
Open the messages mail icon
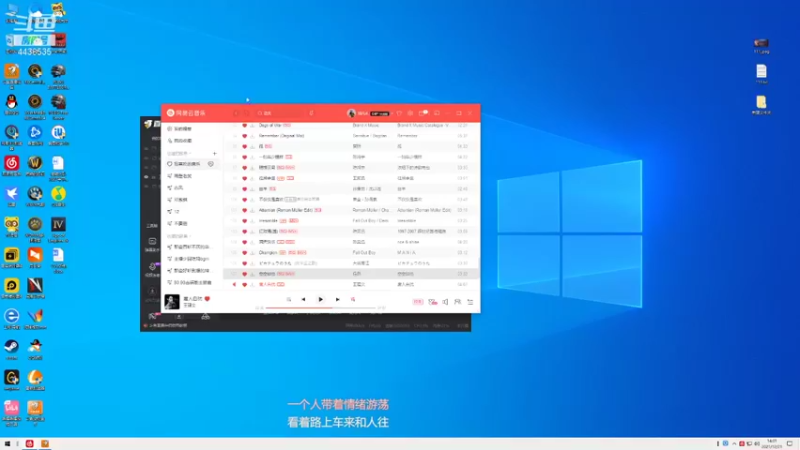click(x=422, y=113)
